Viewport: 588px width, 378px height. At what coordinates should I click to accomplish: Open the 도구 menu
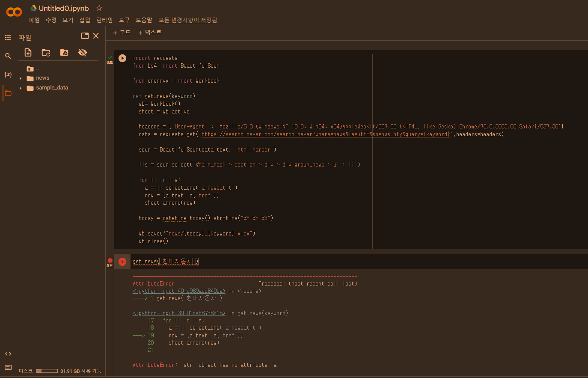pos(124,20)
